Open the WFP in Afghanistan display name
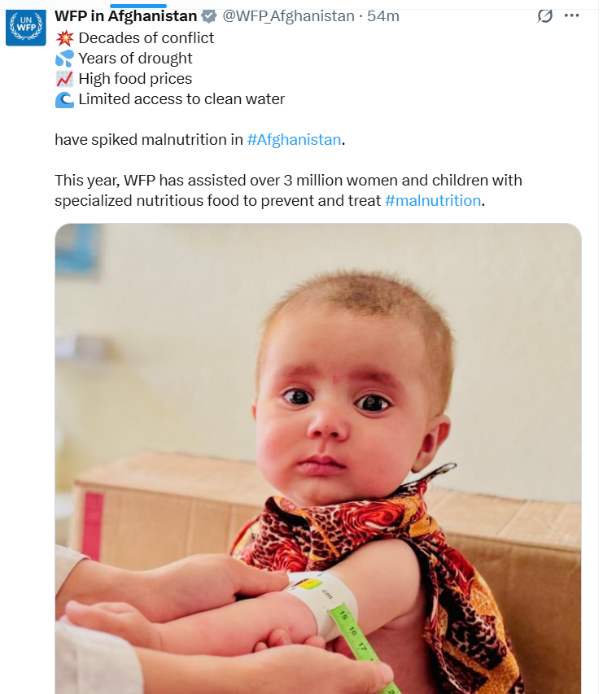Viewport: 616px width, 694px height. click(x=125, y=16)
